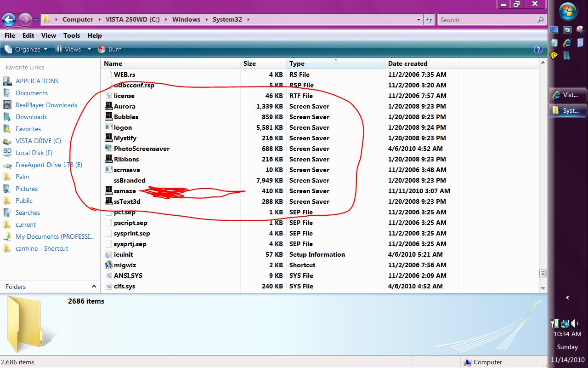This screenshot has width=588, height=368.
Task: Expand the Folders pane chevron
Action: [x=94, y=287]
